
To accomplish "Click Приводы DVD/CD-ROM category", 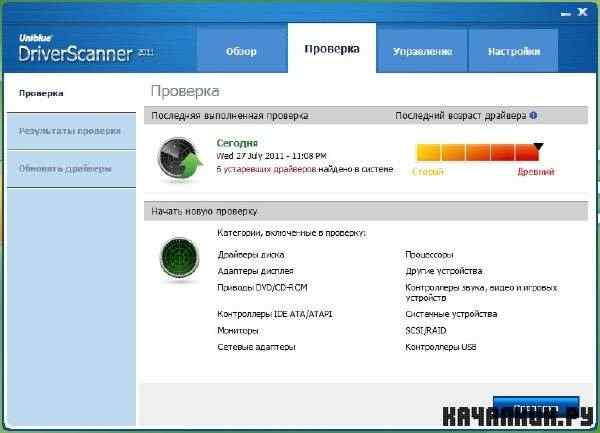I will (262, 287).
